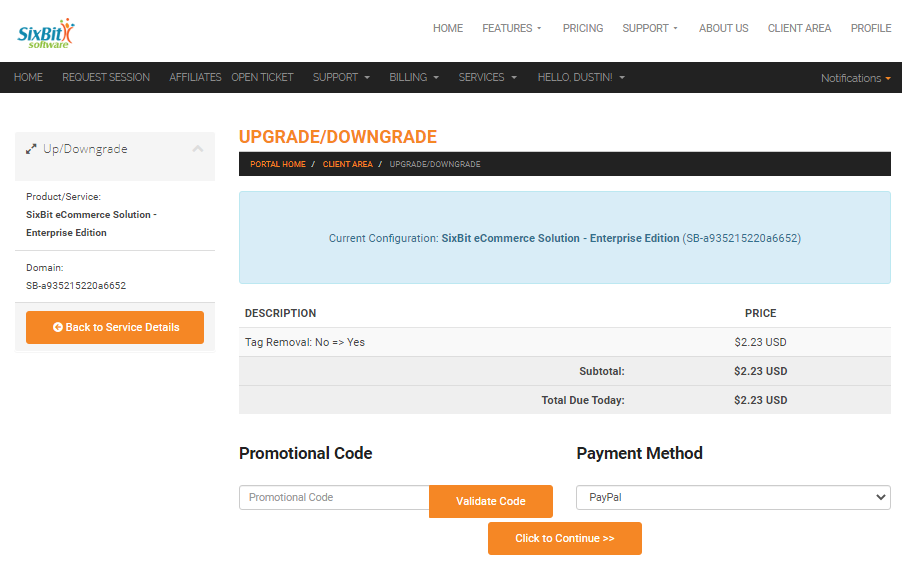The height and width of the screenshot is (566, 902).
Task: Open the Notifications dropdown
Action: tap(855, 78)
